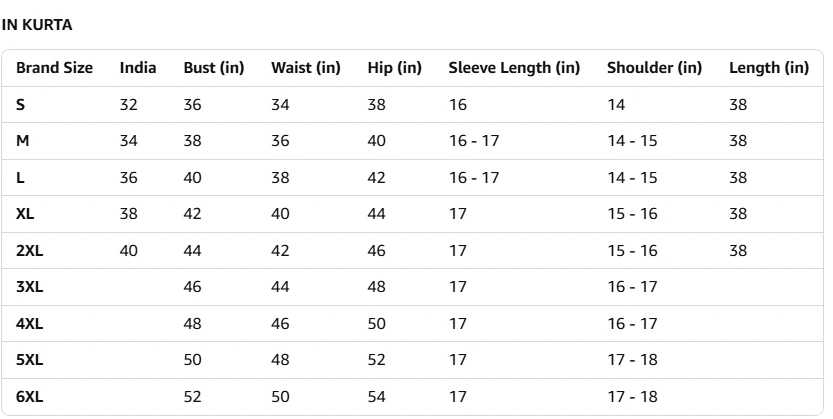The width and height of the screenshot is (833, 419).
Task: Select India size 32 in S row
Action: [129, 105]
